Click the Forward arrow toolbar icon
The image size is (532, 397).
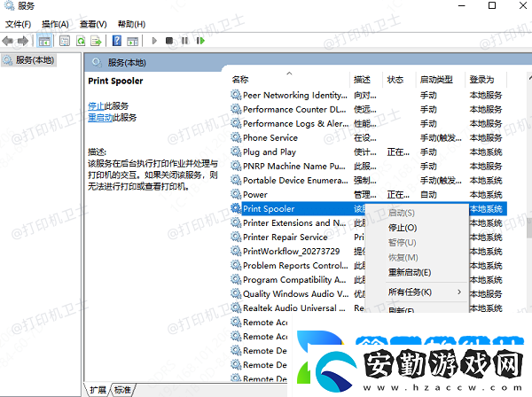click(x=23, y=41)
